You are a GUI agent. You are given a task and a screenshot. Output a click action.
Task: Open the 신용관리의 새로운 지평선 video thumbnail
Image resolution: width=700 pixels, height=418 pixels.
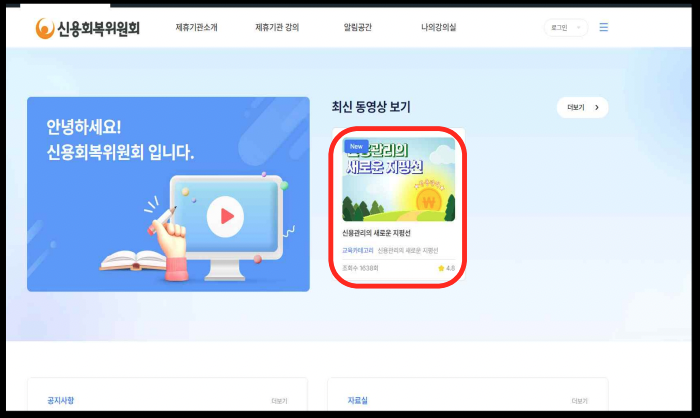pyautogui.click(x=398, y=180)
